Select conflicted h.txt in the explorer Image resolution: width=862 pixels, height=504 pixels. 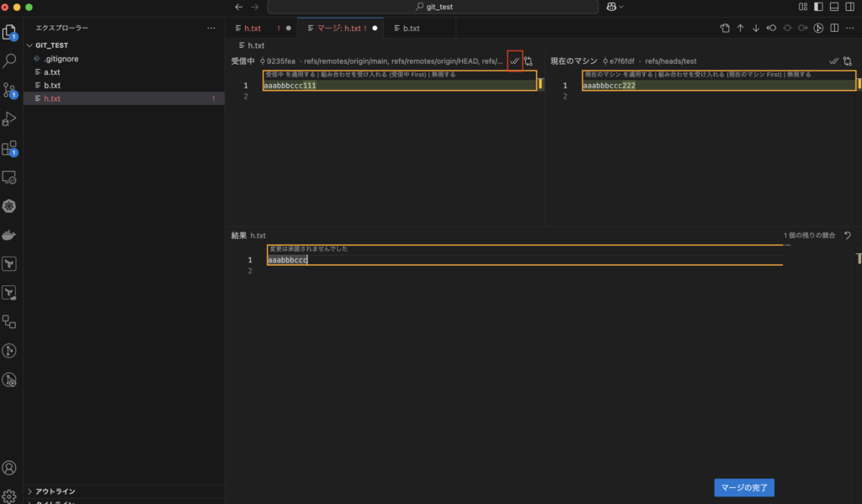pos(125,98)
